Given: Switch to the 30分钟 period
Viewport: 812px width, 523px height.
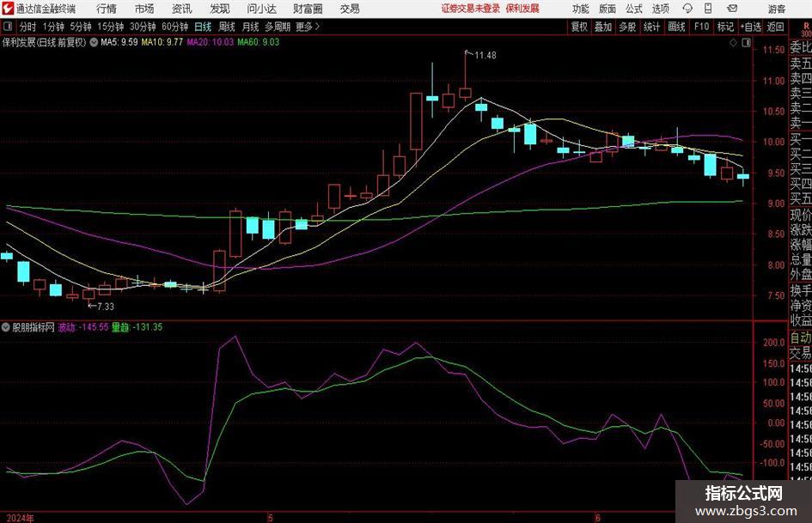Looking at the screenshot, I should click(143, 27).
